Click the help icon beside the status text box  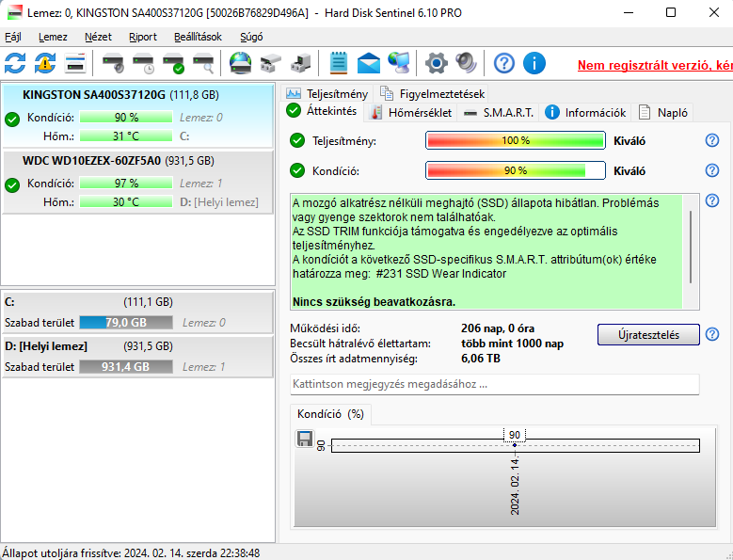coord(712,201)
